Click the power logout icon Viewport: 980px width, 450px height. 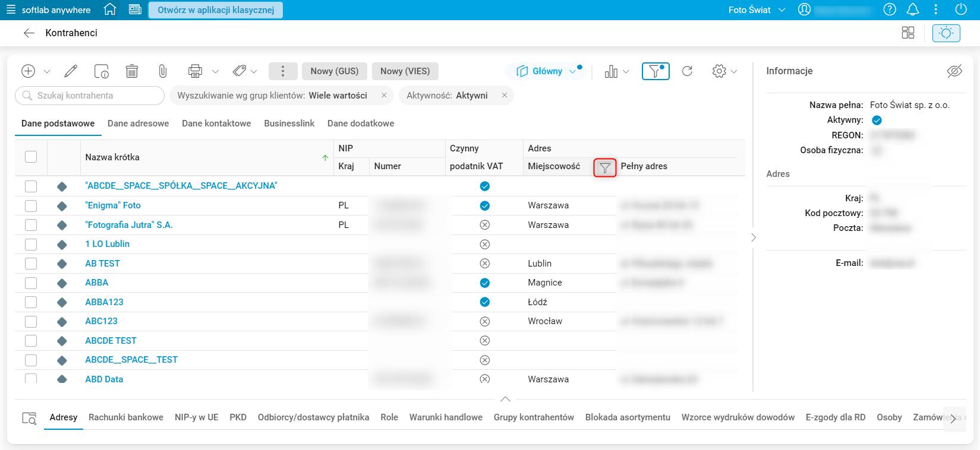tap(961, 9)
